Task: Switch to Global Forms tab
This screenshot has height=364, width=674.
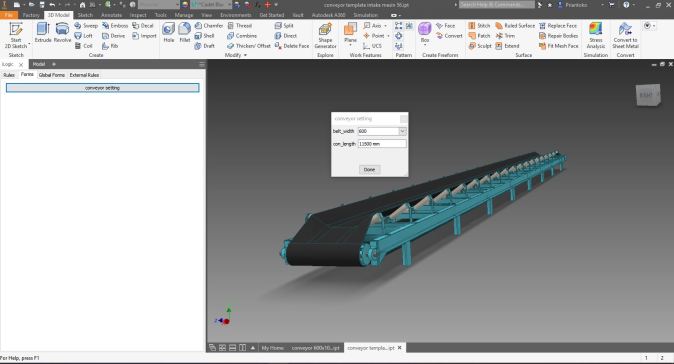Action: point(52,75)
